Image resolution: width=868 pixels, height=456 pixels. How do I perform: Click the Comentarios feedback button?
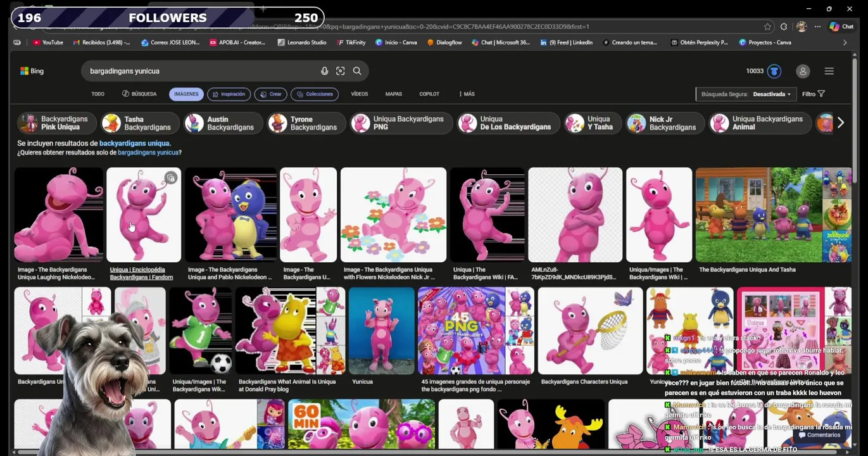[819, 435]
